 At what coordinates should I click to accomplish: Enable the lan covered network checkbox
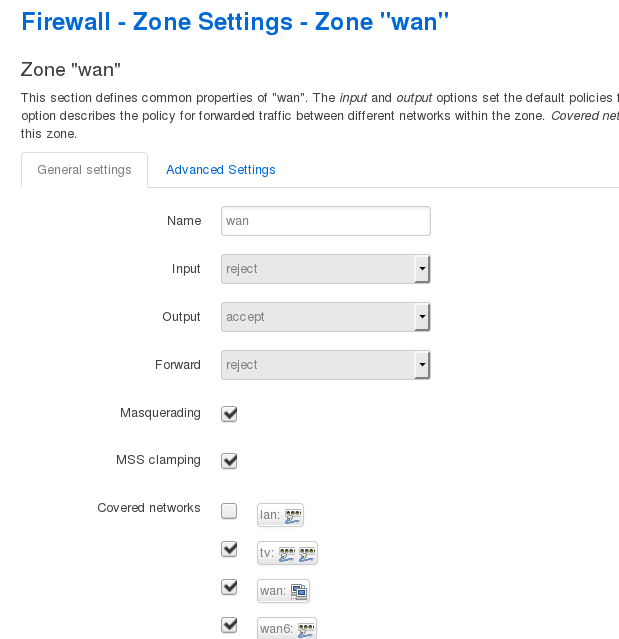coord(229,511)
